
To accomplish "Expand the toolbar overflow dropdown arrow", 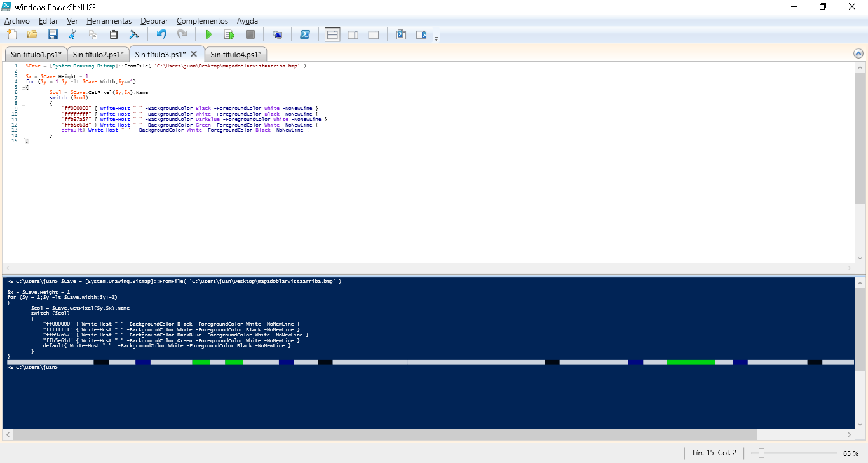I will tap(437, 37).
